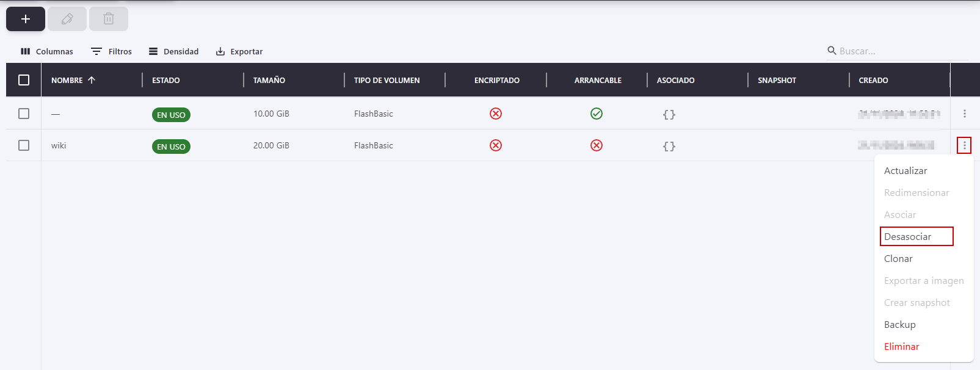Check the 10.00 GiB volume row checkbox
This screenshot has width=980, height=370.
(24, 114)
